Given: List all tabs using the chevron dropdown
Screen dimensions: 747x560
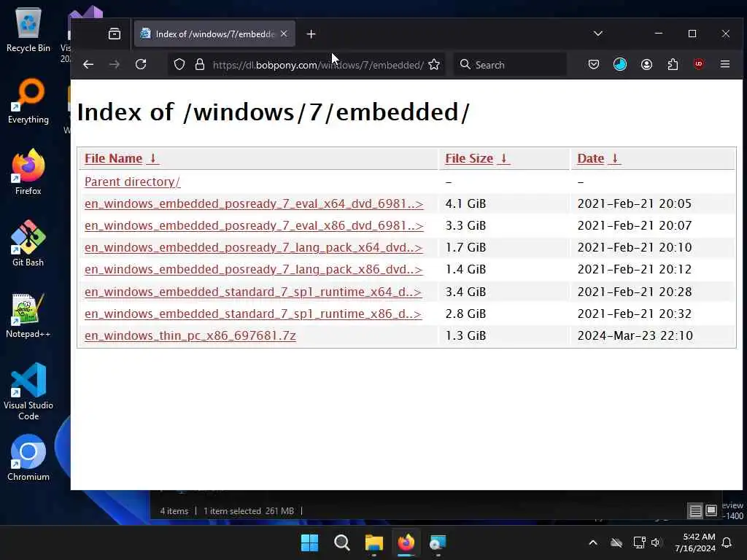Looking at the screenshot, I should (x=598, y=34).
